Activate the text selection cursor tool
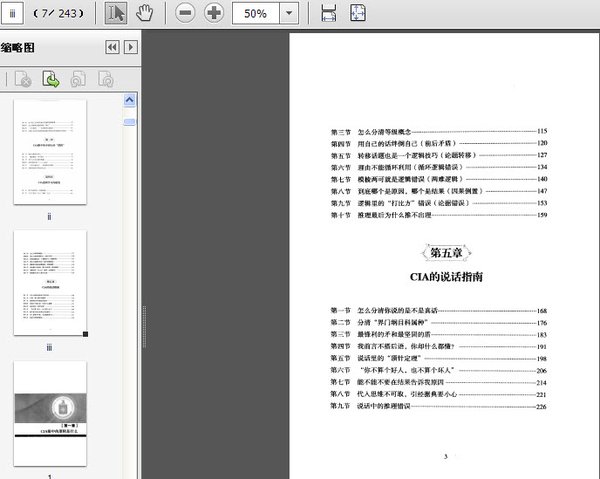Image resolution: width=600 pixels, height=479 pixels. [x=116, y=13]
